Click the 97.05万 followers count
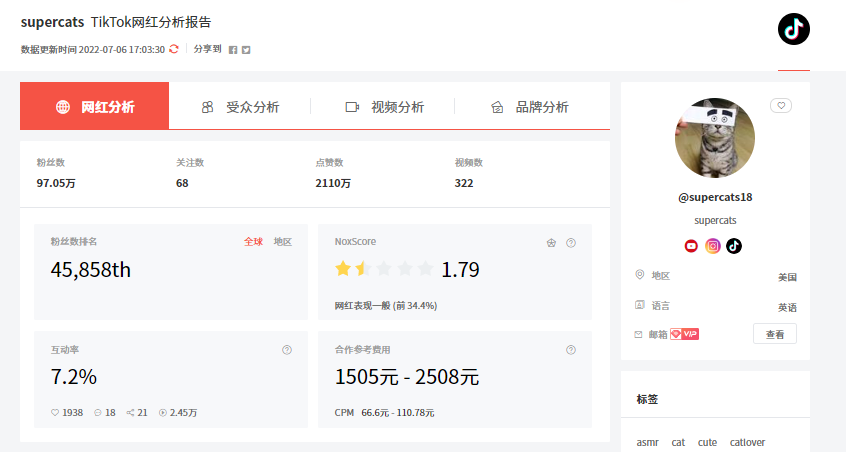Screen dimensions: 846x452 [x=56, y=183]
